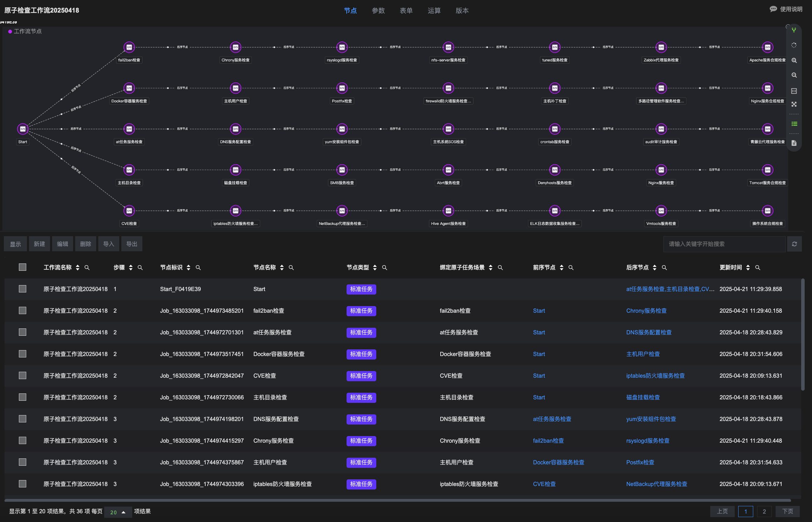Select the Docker容器服务检查 node icon
The image size is (812, 522).
pos(129,88)
